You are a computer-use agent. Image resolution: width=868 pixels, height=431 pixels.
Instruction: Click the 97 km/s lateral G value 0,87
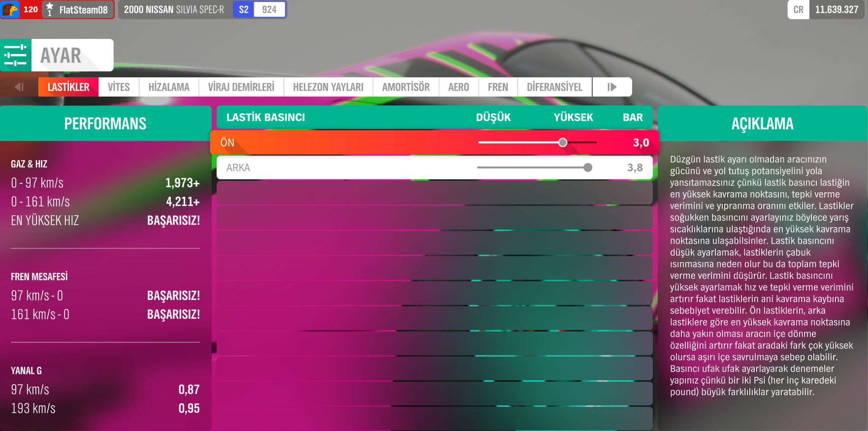[x=189, y=390]
